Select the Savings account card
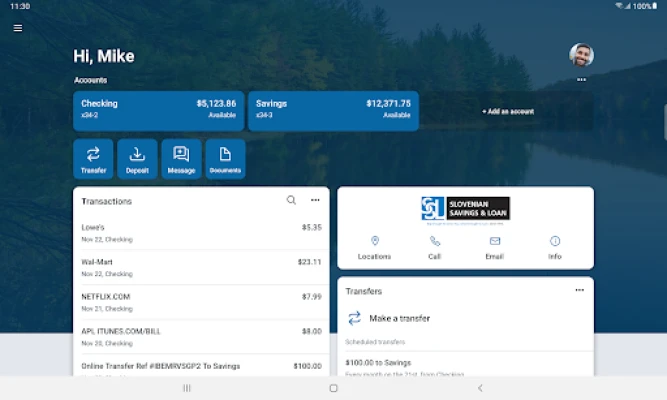 (334, 111)
